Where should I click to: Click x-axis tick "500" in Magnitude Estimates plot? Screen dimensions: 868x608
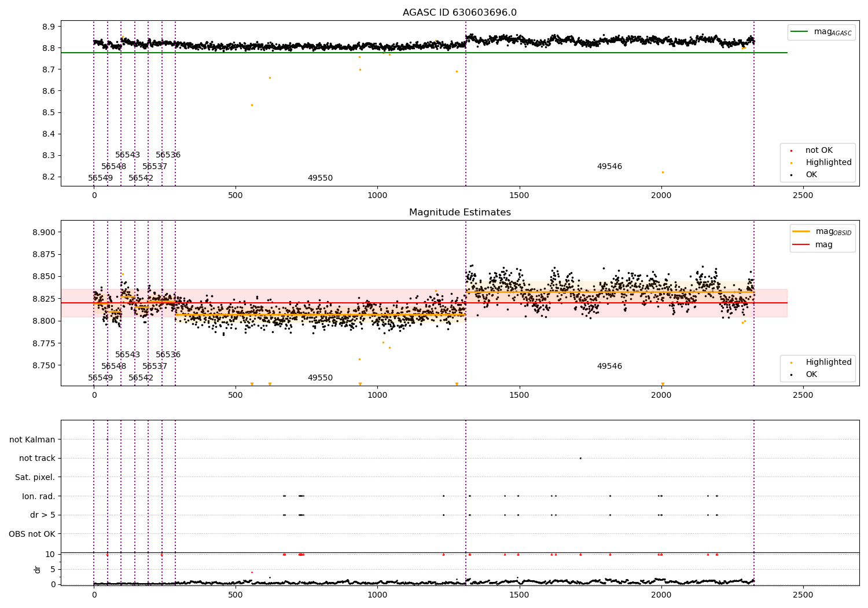pyautogui.click(x=236, y=395)
